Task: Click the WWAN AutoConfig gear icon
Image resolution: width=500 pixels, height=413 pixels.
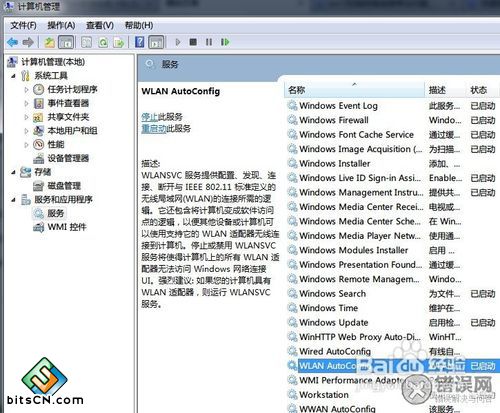Action: [292, 408]
